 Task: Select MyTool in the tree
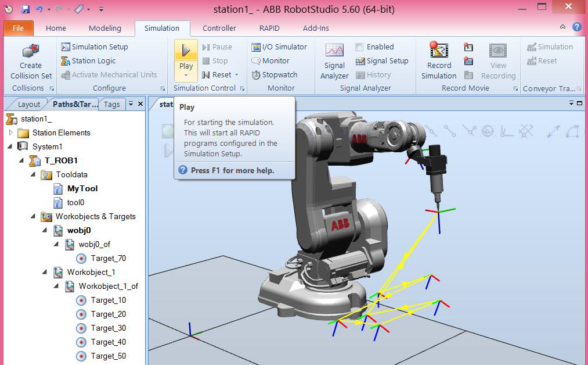pyautogui.click(x=82, y=188)
